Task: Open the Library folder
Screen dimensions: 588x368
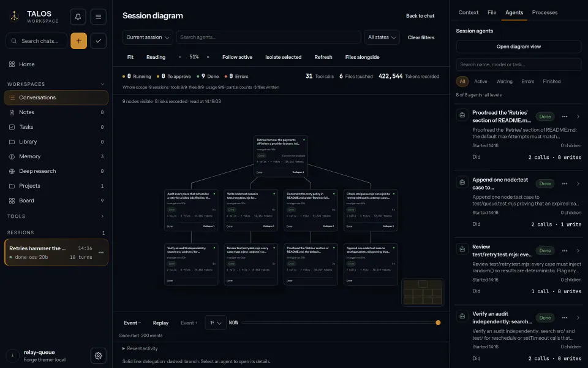Action: click(56, 142)
